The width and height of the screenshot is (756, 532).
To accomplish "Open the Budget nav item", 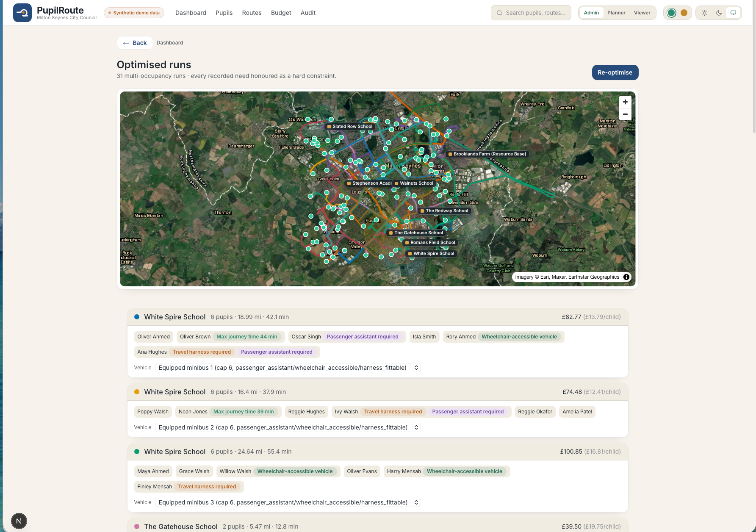I will (281, 13).
